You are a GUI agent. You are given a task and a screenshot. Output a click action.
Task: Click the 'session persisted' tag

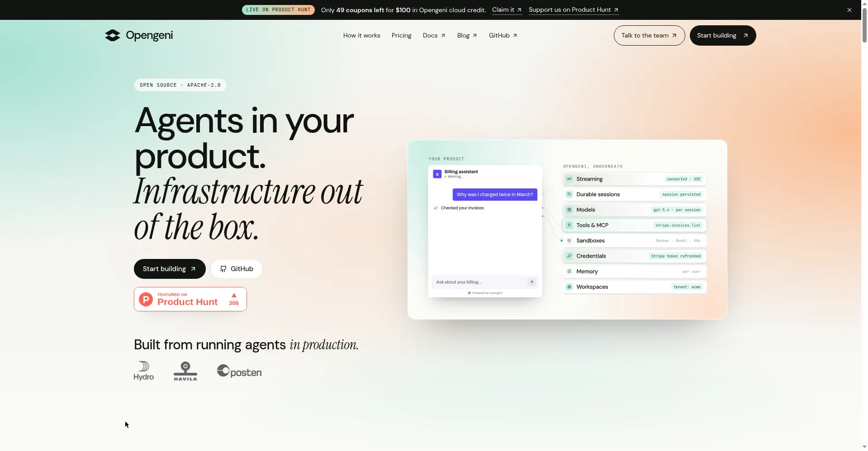pos(681,194)
